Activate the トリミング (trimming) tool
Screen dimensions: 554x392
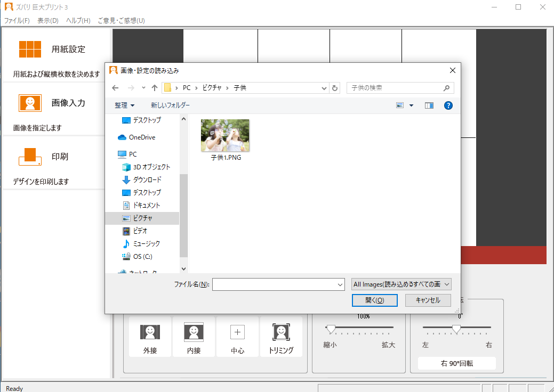281,337
